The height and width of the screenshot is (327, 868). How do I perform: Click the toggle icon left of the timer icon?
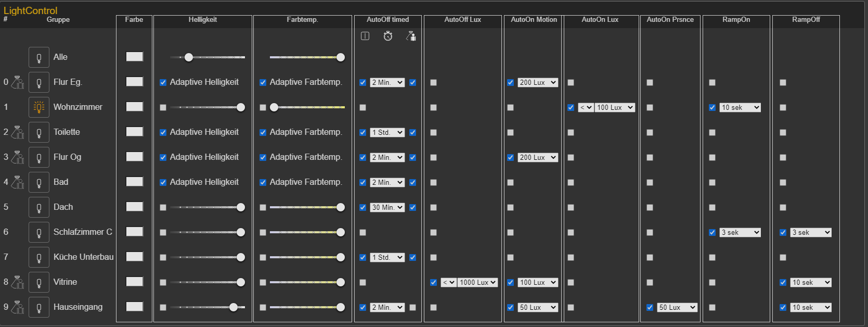point(365,36)
